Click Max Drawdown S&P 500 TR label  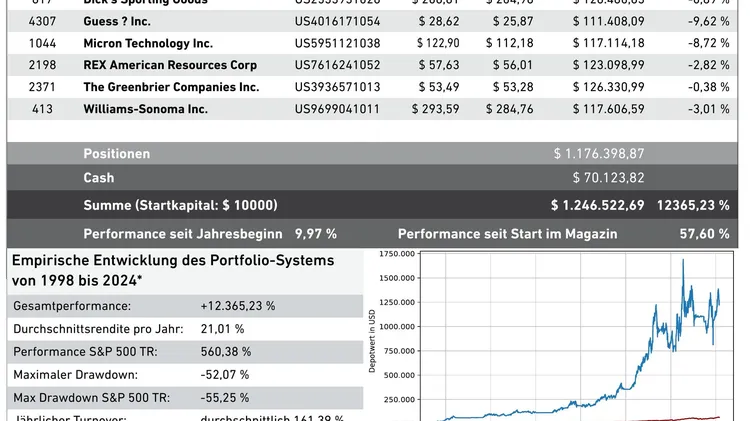point(91,398)
